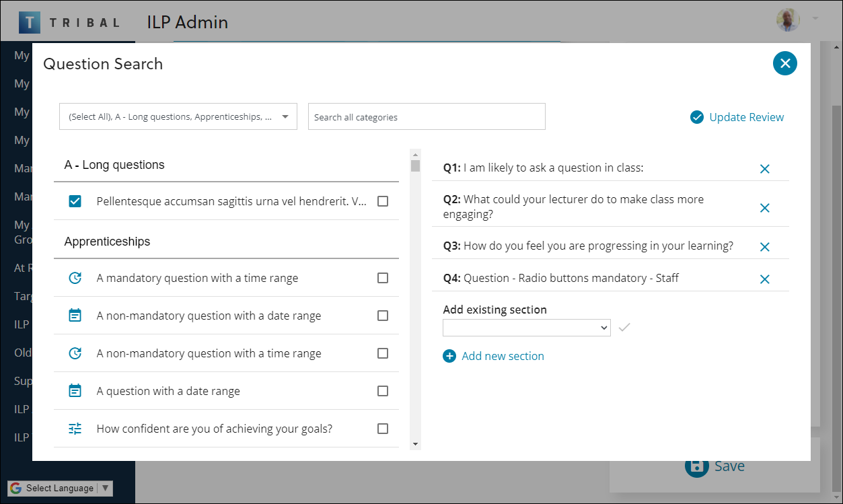Viewport: 843px width, 504px height.
Task: Click inside the Search all categories field
Action: 426,116
